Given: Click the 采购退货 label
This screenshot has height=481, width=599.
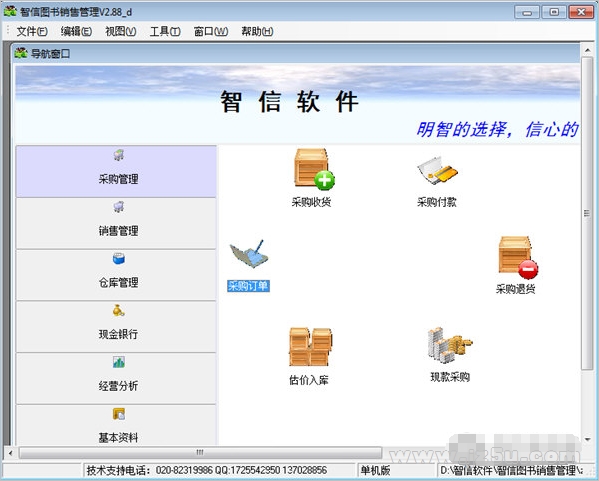Looking at the screenshot, I should (x=516, y=289).
